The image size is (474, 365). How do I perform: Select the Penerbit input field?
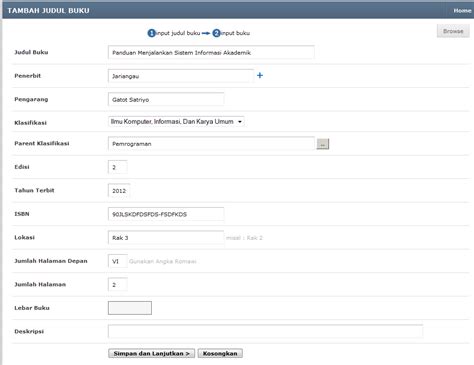tap(181, 76)
